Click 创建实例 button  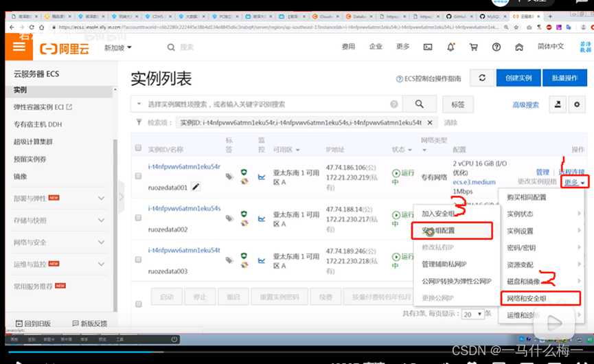click(518, 78)
